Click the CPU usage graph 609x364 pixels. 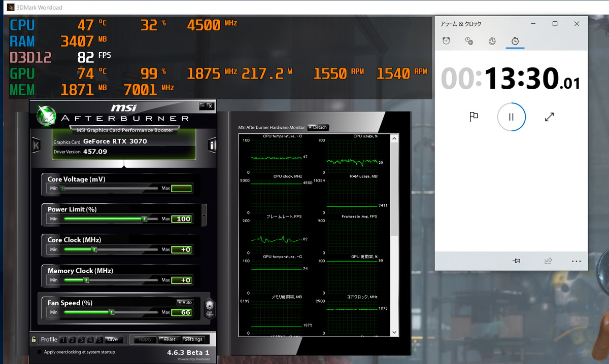click(353, 158)
